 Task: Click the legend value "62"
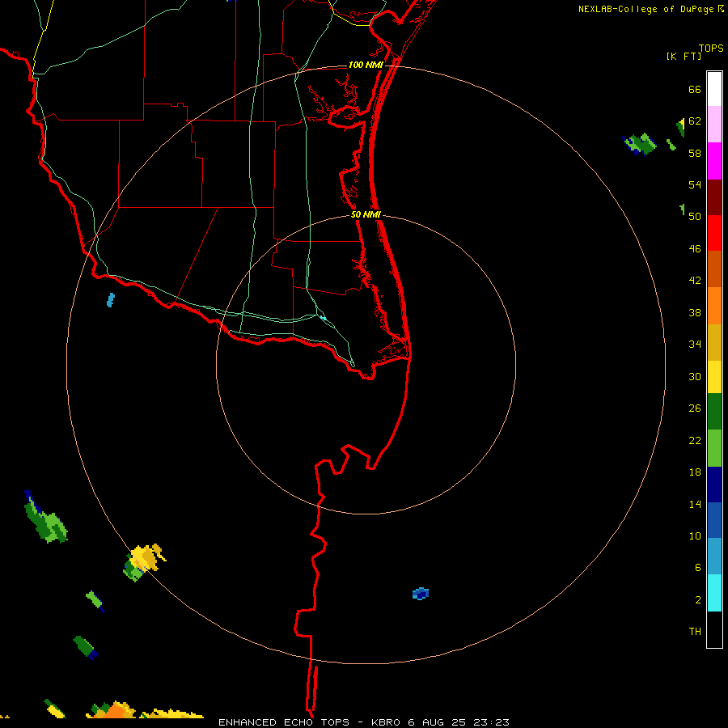(695, 121)
